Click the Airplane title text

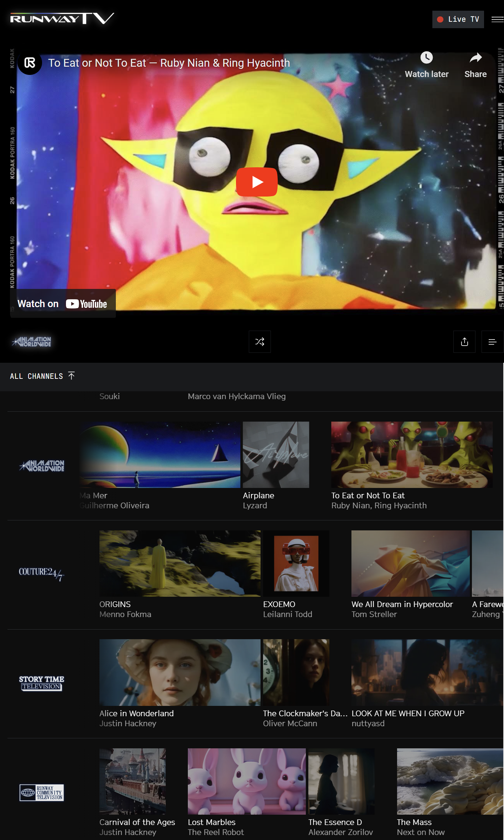coord(258,495)
